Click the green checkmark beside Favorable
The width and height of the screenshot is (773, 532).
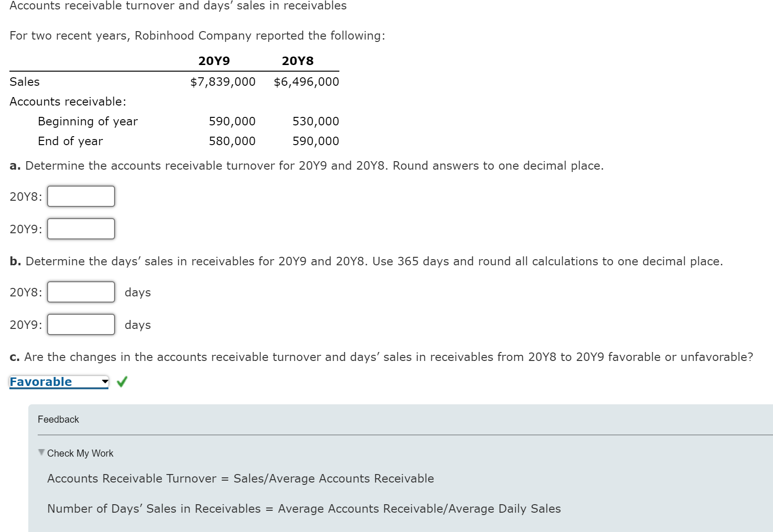point(122,382)
